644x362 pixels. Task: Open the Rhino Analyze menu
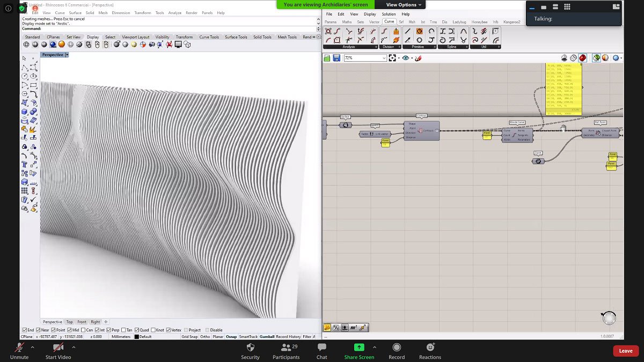pyautogui.click(x=175, y=13)
